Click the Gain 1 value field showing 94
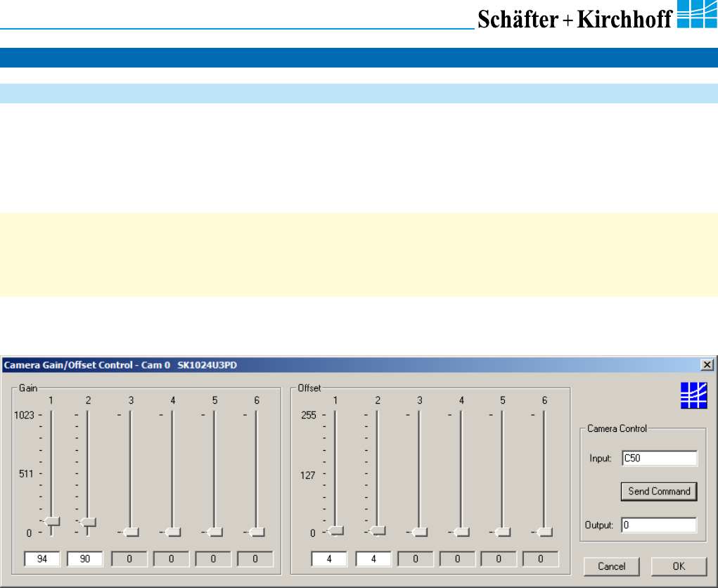 42,558
